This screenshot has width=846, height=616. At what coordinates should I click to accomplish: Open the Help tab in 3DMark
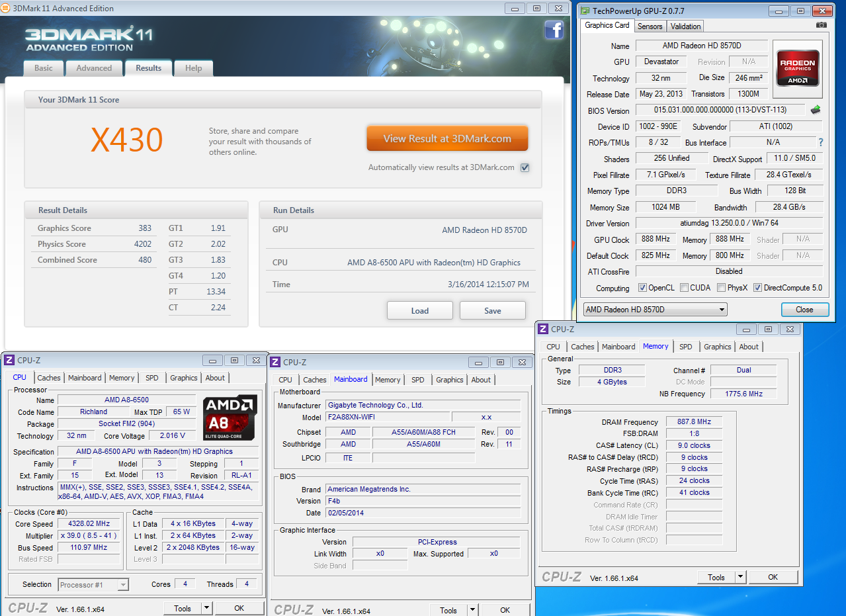194,68
